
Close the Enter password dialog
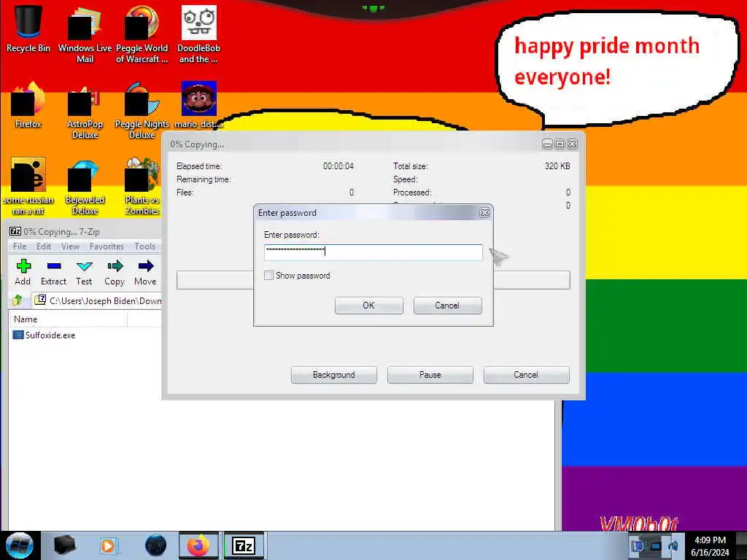pos(484,213)
